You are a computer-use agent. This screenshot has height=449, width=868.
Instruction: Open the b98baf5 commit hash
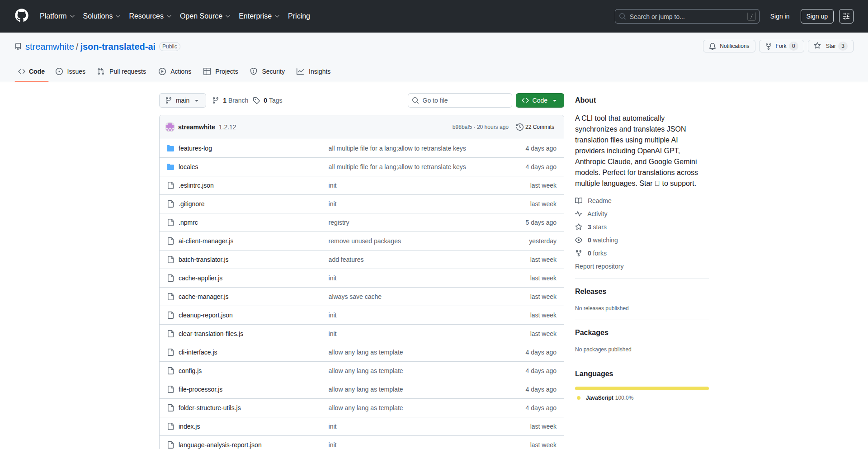pyautogui.click(x=462, y=127)
